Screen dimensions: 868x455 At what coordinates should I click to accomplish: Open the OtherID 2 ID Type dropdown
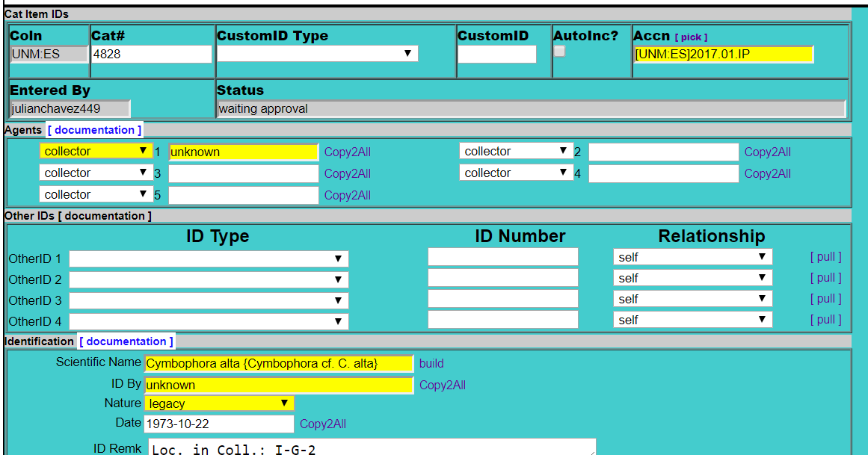(209, 279)
